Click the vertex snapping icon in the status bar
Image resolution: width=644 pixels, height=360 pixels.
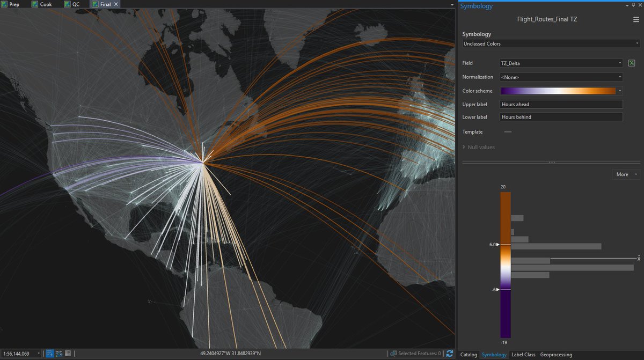tap(58, 353)
